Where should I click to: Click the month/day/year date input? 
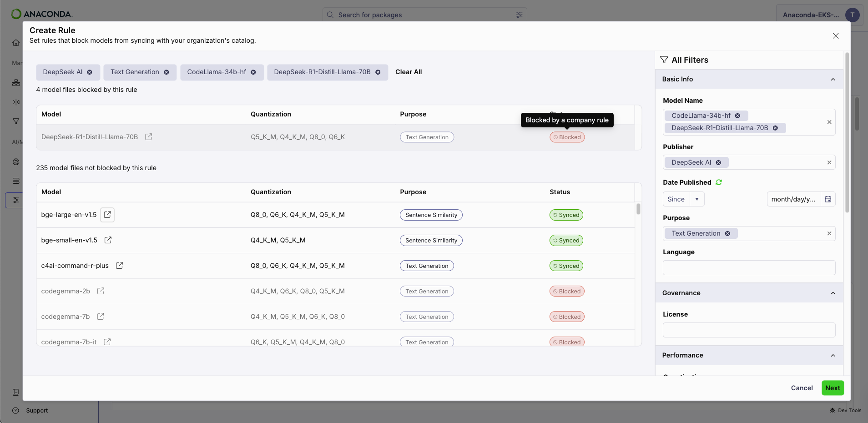pos(793,199)
